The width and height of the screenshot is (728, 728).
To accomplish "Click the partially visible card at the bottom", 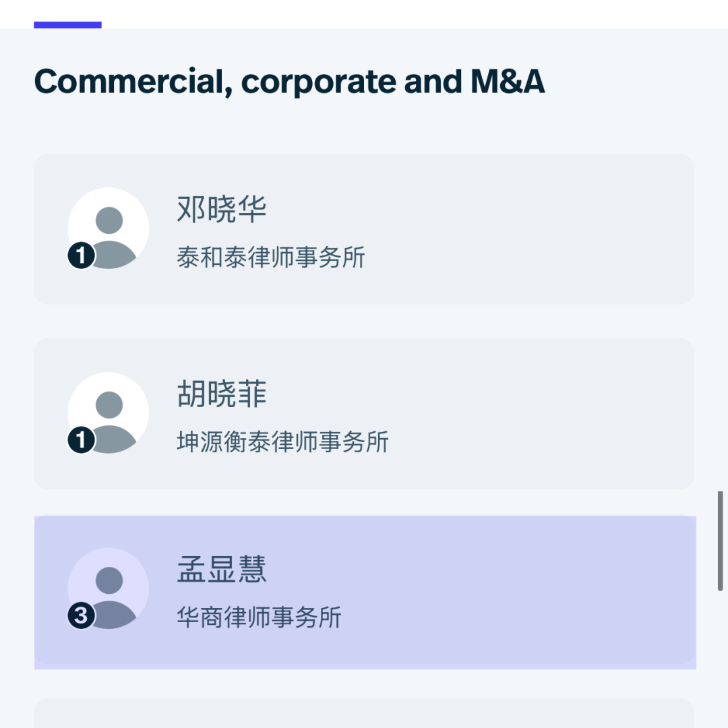I will pyautogui.click(x=364, y=715).
